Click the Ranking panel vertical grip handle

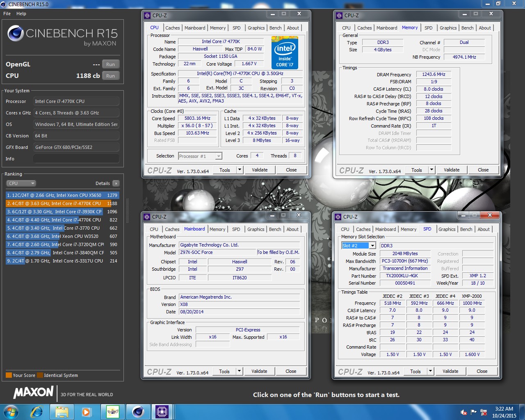(x=127, y=211)
